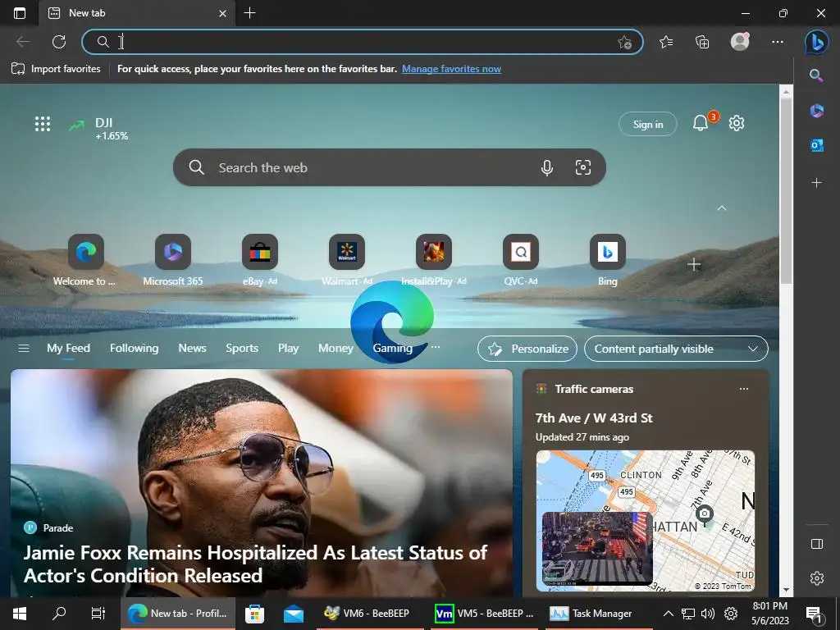Viewport: 840px width, 630px height.
Task: Open sidebar settings gear
Action: click(x=816, y=578)
